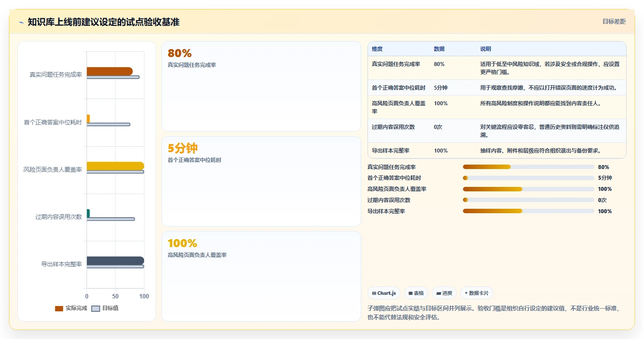The width and height of the screenshot is (644, 339).
Task: Click the 目标差距 badge in the header
Action: 614,21
